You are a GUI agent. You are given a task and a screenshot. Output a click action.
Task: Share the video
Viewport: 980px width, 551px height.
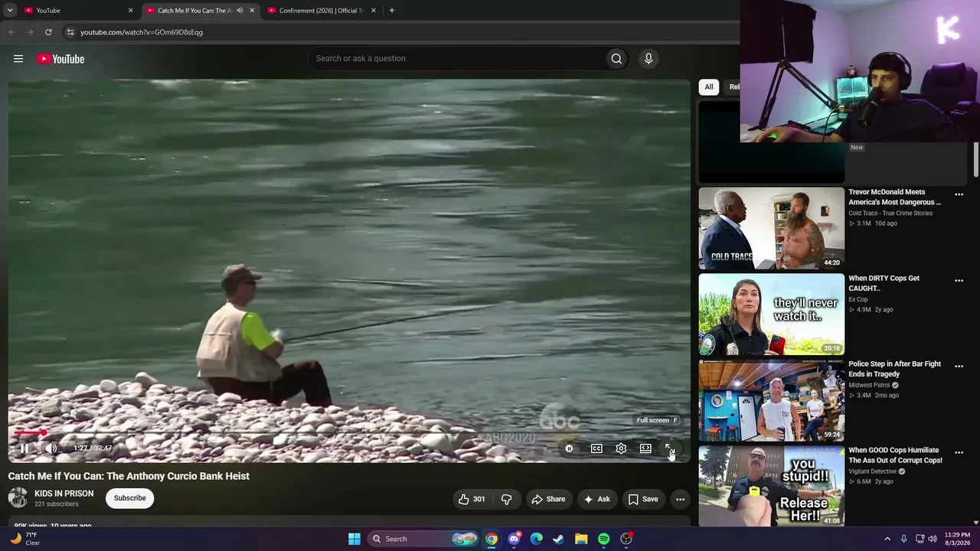point(548,499)
